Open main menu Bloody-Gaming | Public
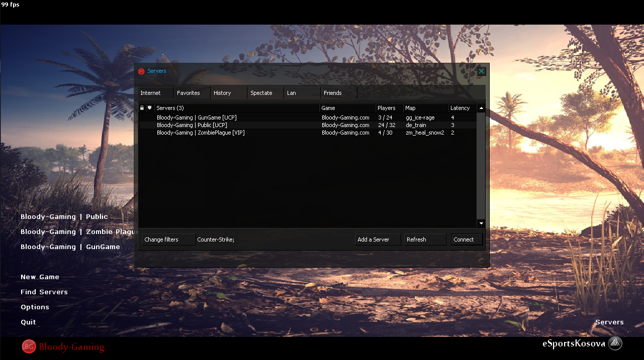Viewport: 644px width, 360px height. (64, 217)
